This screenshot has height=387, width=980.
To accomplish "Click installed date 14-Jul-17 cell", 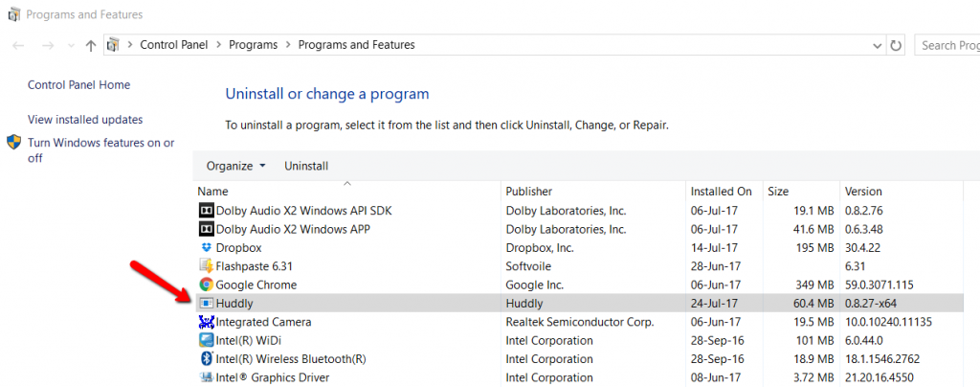I will (x=714, y=247).
